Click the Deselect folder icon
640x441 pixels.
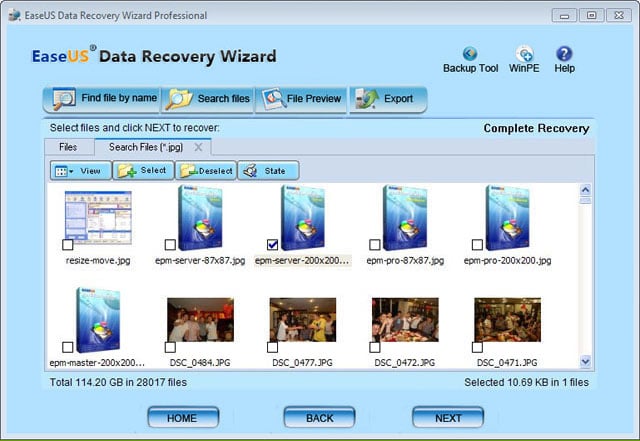189,171
